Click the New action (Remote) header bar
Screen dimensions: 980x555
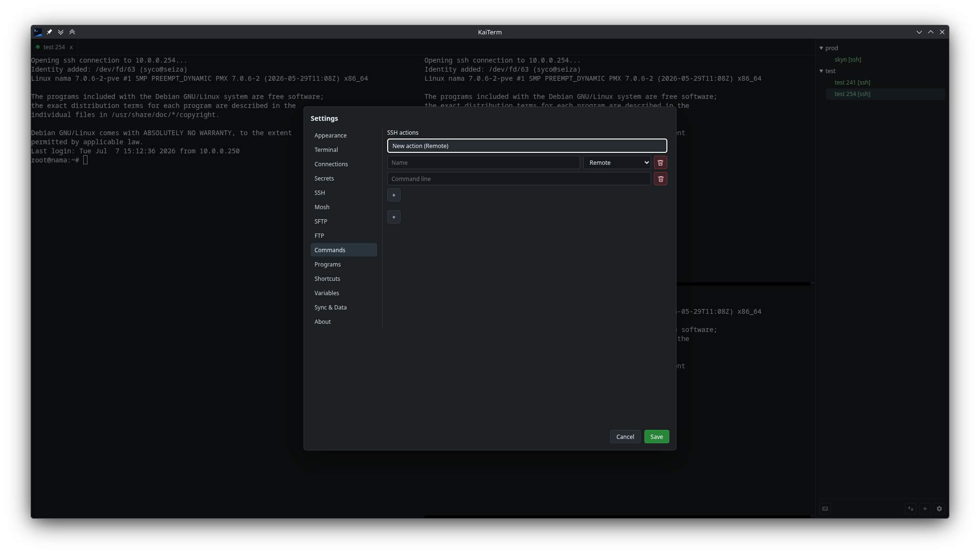coord(527,146)
